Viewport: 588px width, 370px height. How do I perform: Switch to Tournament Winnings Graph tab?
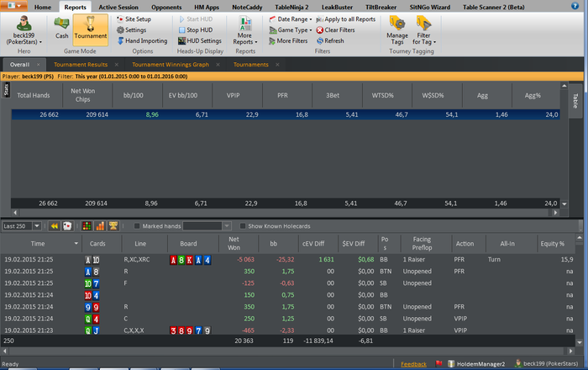pyautogui.click(x=171, y=65)
